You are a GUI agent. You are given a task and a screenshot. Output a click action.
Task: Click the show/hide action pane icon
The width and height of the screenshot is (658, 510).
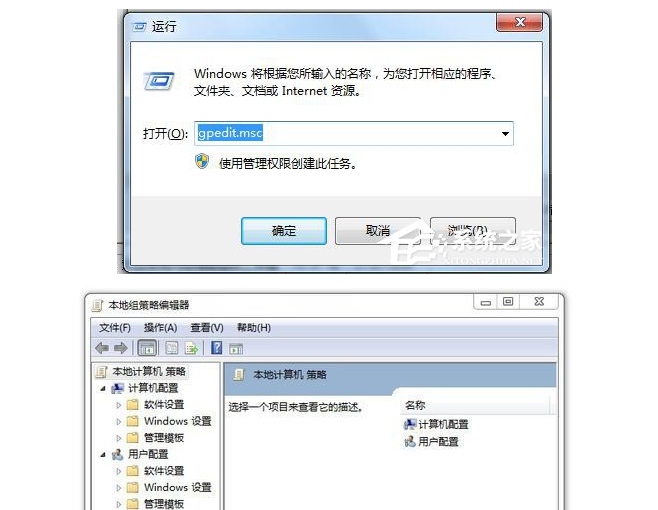click(x=236, y=348)
